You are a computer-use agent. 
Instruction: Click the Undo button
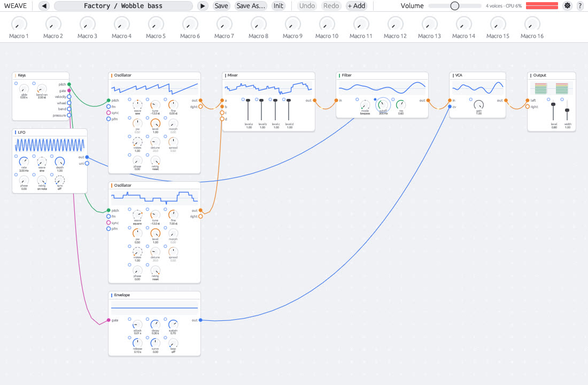[307, 6]
